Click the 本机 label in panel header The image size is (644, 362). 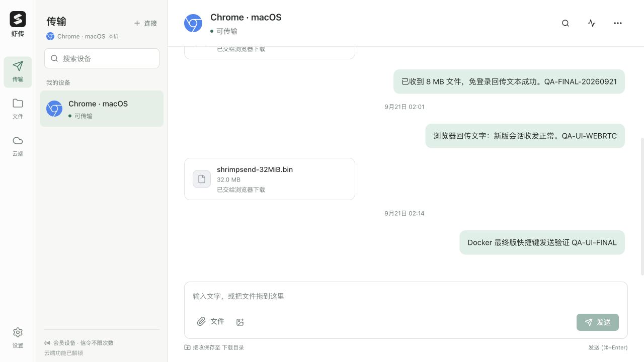[x=113, y=36]
